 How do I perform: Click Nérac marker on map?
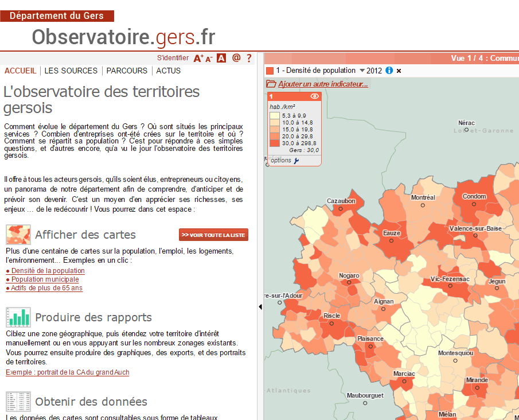pyautogui.click(x=466, y=130)
